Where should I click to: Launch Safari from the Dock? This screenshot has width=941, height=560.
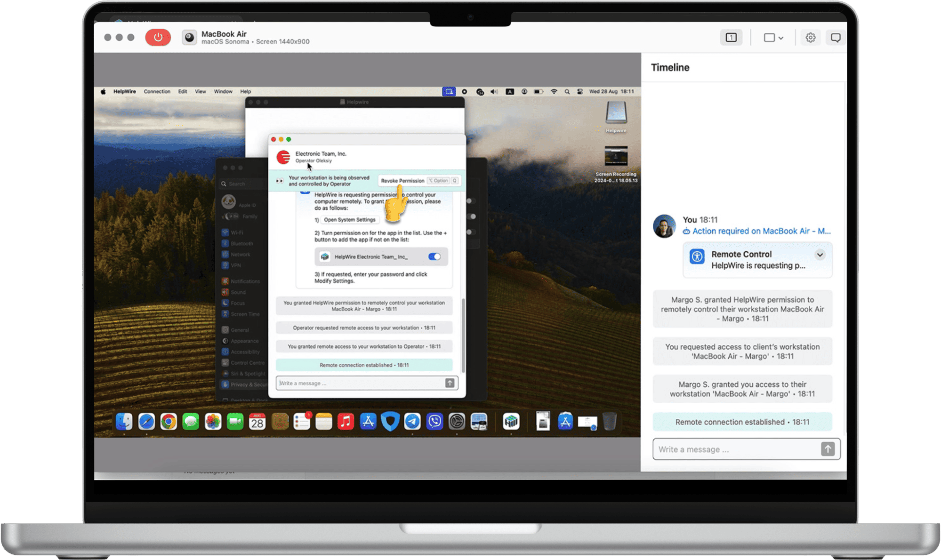point(146,422)
